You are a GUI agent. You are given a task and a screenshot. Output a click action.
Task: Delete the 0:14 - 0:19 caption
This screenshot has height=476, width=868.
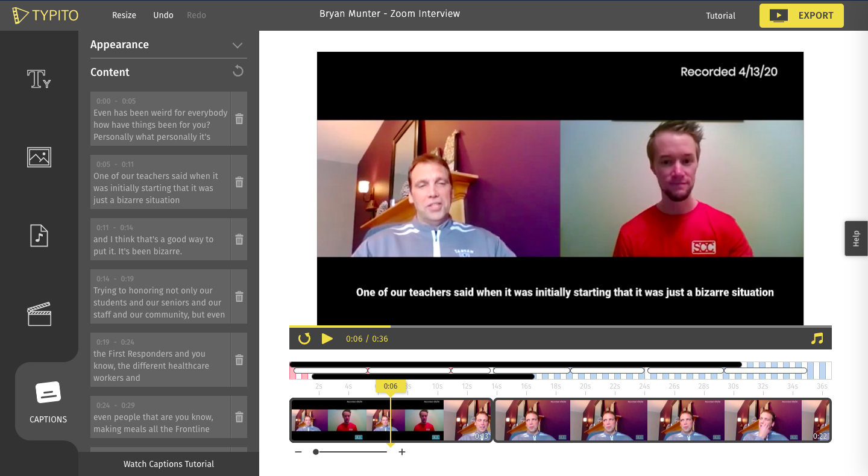click(x=239, y=296)
